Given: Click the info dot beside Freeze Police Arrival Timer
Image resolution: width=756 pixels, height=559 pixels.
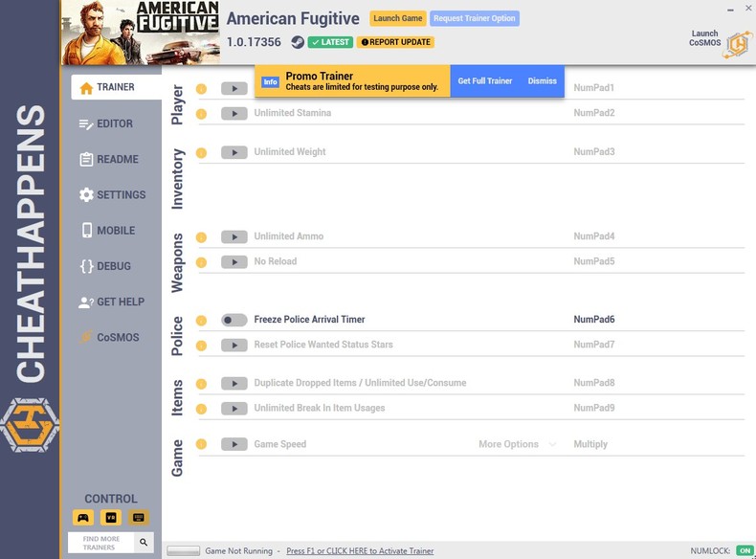Looking at the screenshot, I should [201, 321].
